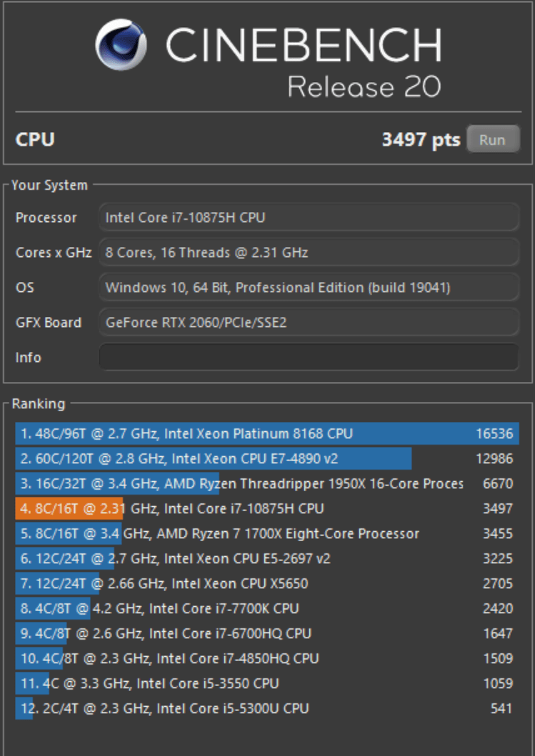Click the 3497 pts CPU score
The image size is (535, 756).
click(x=421, y=140)
